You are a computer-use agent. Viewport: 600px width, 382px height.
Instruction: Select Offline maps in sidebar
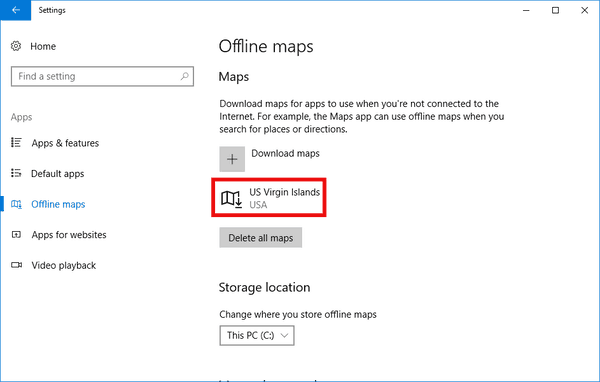click(x=58, y=204)
